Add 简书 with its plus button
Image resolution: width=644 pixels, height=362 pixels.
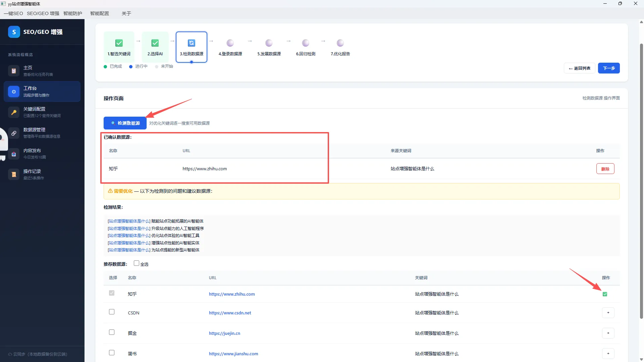[608, 354]
